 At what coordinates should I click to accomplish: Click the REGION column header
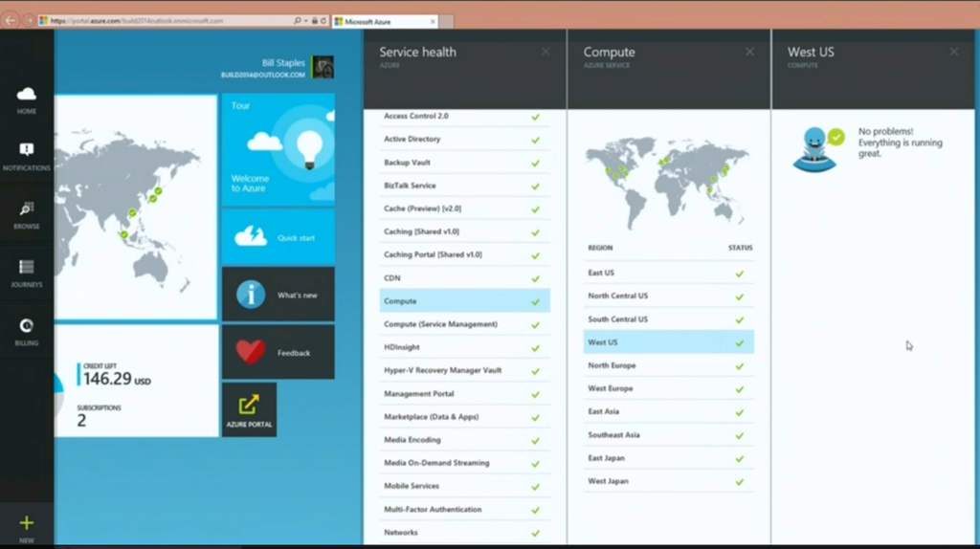tap(600, 248)
